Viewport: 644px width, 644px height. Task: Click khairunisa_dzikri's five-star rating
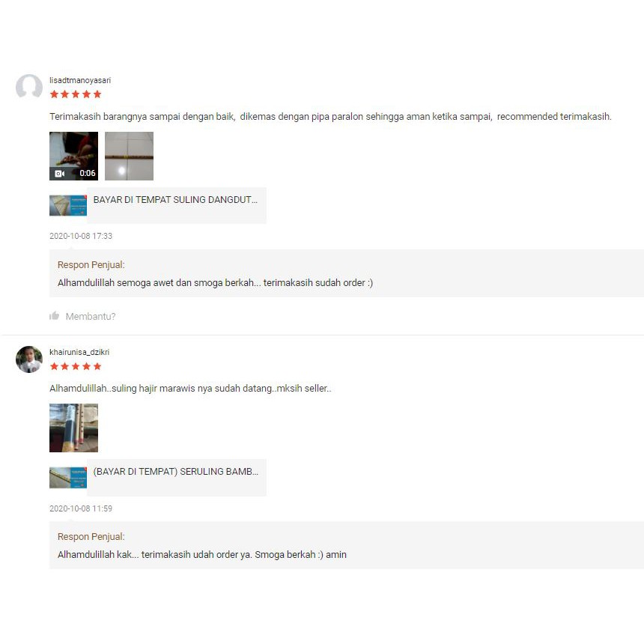click(76, 366)
